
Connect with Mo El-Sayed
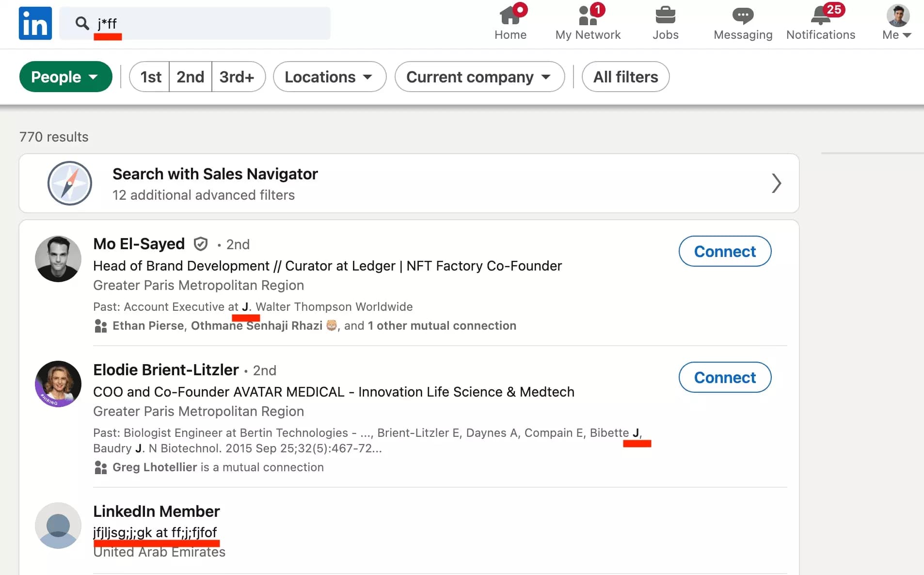(724, 251)
